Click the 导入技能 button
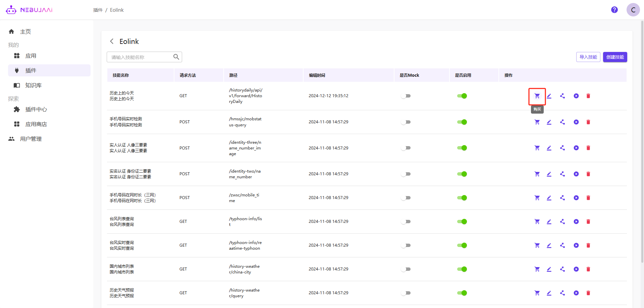Viewport: 644px width, 308px height. click(x=588, y=57)
